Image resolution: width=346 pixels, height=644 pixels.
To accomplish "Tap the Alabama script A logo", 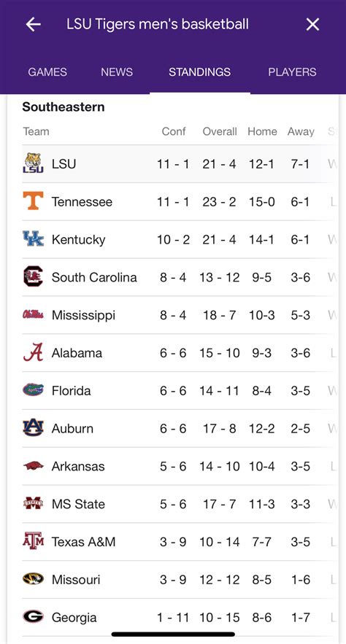I will 34,352.
